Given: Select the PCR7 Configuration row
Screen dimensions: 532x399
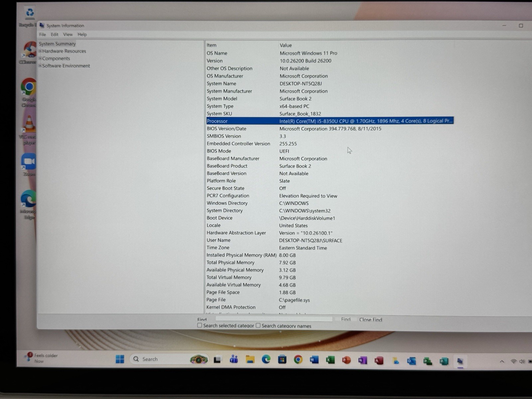Looking at the screenshot, I should 330,196.
